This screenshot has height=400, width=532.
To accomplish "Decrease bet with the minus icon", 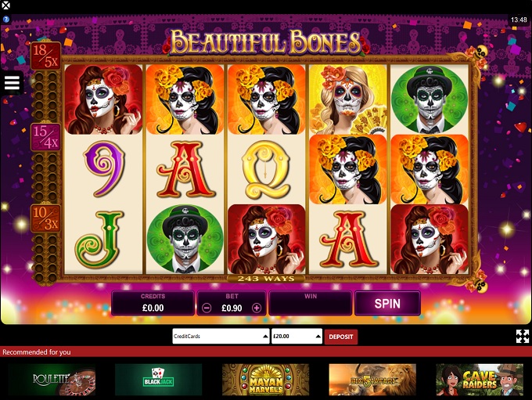I will pyautogui.click(x=207, y=308).
